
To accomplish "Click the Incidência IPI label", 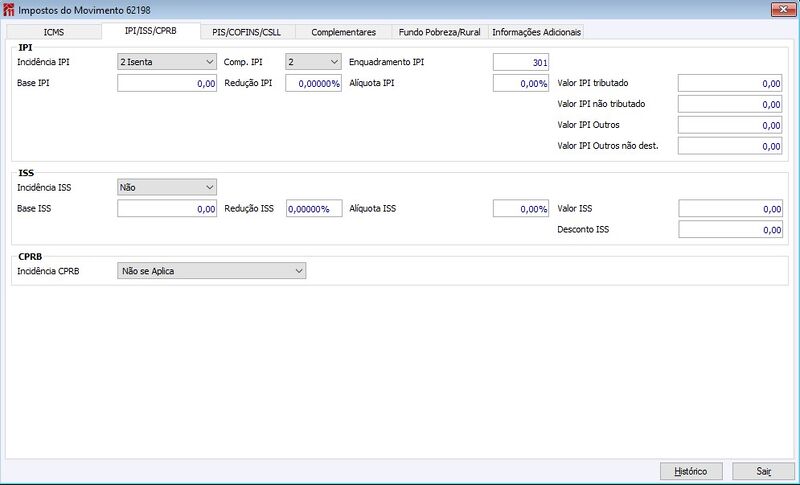I will click(x=43, y=62).
